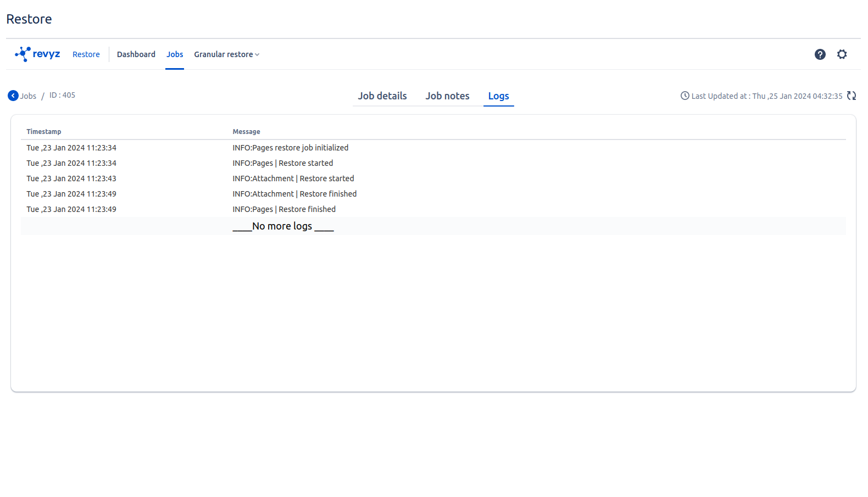The image size is (868, 497).
Task: Open the settings gear icon
Action: 842,54
